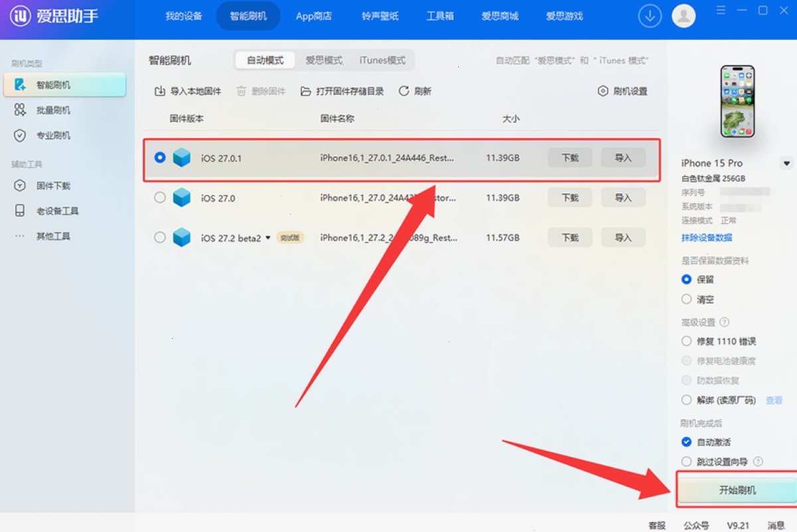The image size is (797, 532).
Task: Click 导入 for iOS 27.2 beta2
Action: 623,237
